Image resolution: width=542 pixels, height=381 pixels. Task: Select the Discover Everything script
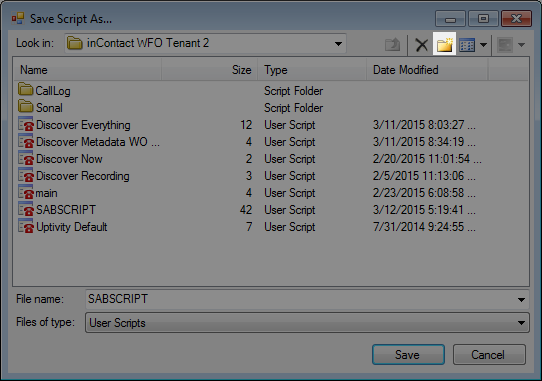click(74, 125)
